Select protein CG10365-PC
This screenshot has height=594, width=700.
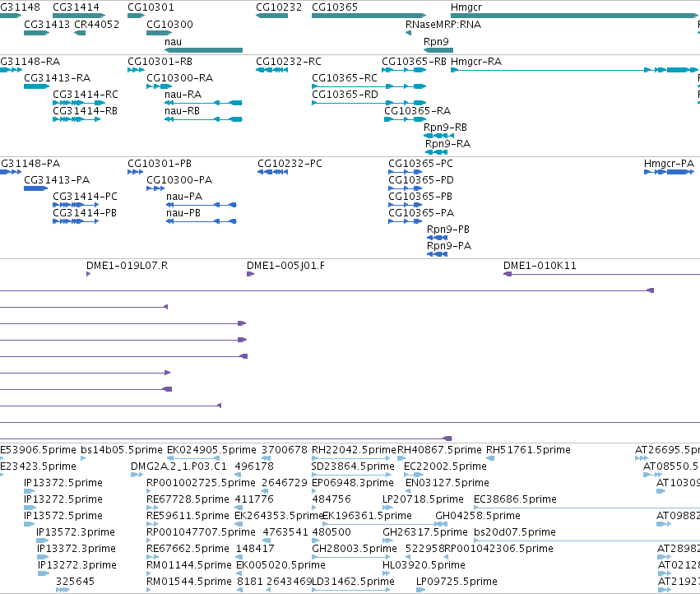click(406, 172)
